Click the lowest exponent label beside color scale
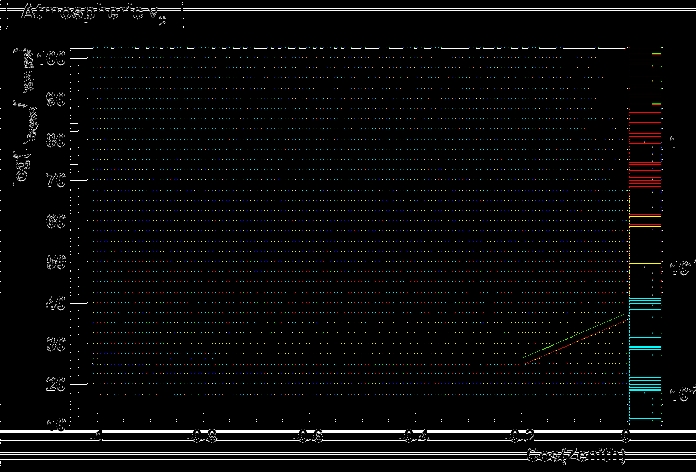 pyautogui.click(x=681, y=395)
